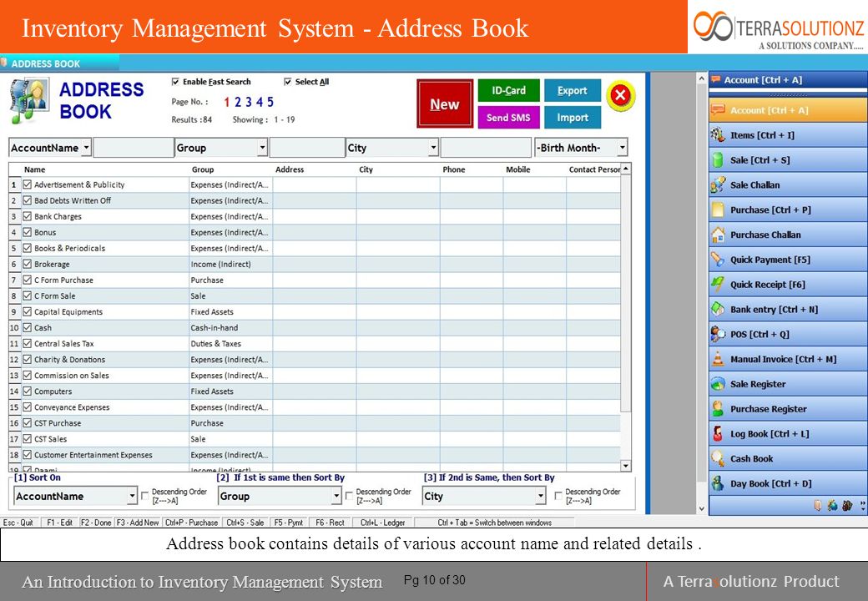Click the Purchase icon in sidebar
Image resolution: width=868 pixels, height=601 pixels.
[x=718, y=210]
